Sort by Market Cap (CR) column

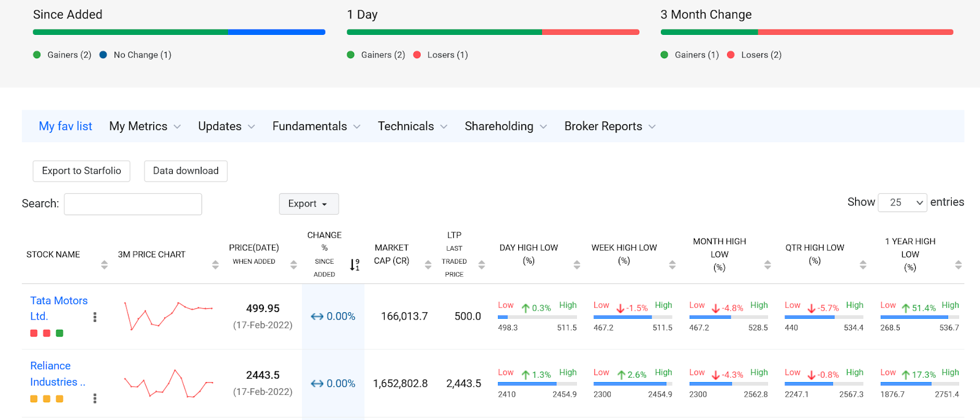428,265
